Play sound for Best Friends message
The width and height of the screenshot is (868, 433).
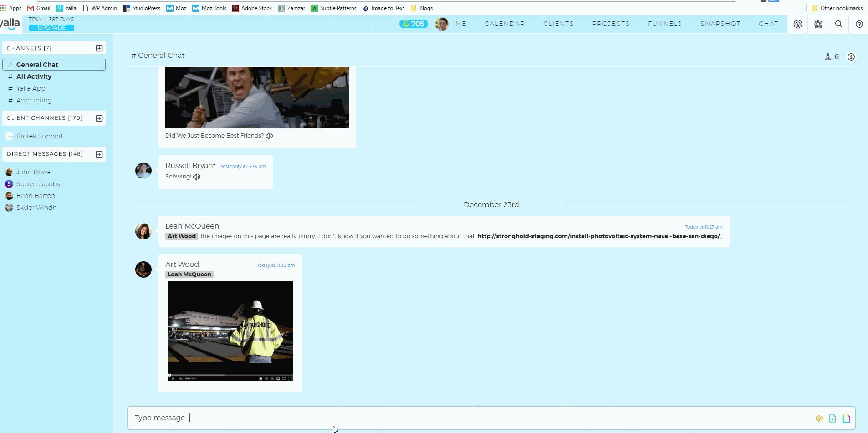(269, 136)
